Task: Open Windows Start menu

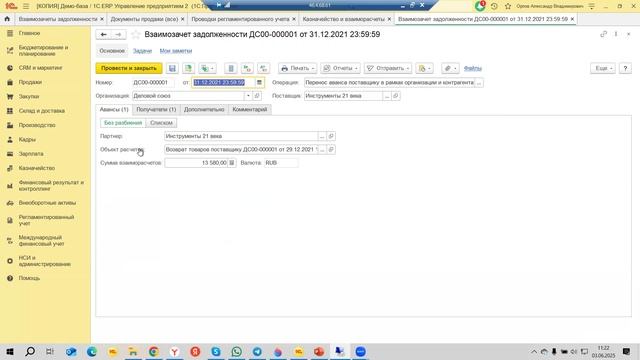Action: click(x=10, y=351)
